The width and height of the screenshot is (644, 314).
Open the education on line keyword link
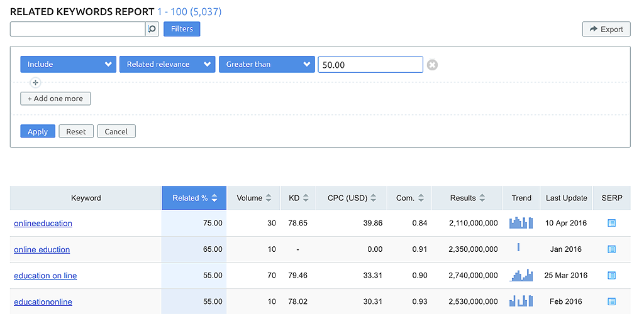(x=45, y=276)
